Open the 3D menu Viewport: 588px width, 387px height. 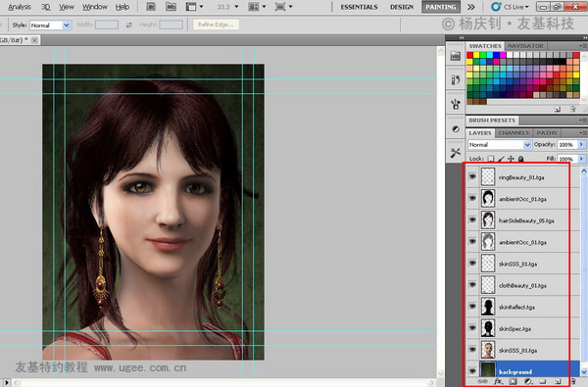[46, 7]
